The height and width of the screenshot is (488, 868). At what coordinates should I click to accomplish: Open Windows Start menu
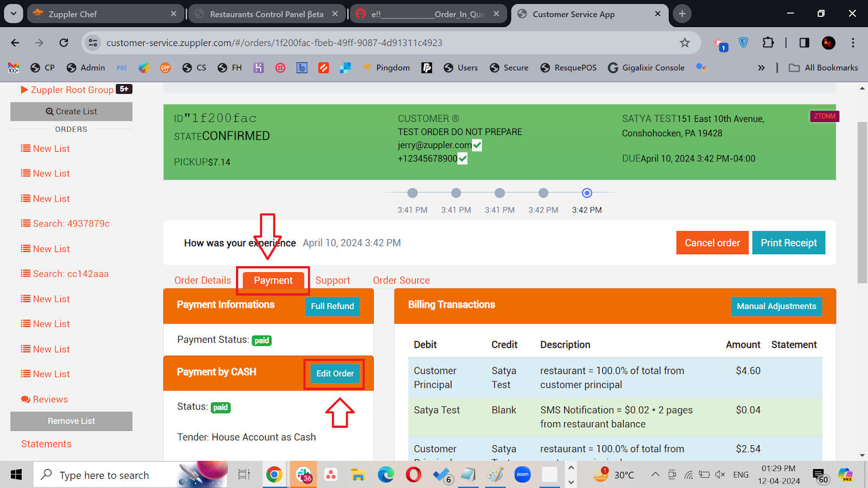tap(16, 475)
